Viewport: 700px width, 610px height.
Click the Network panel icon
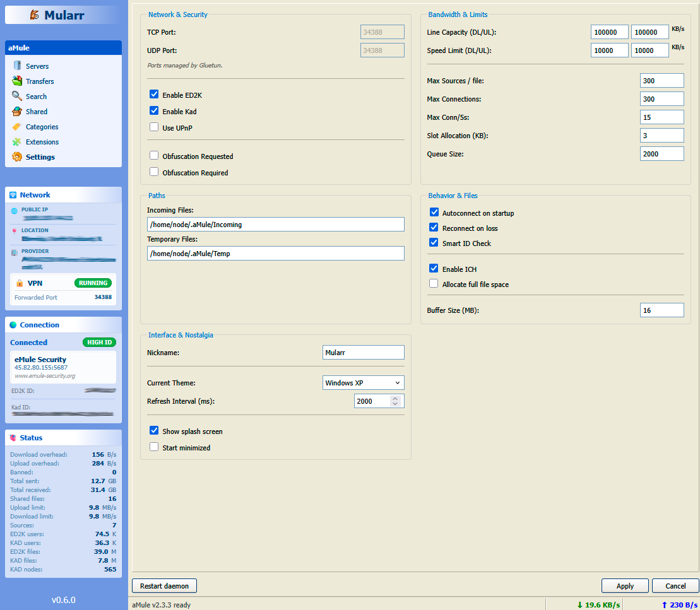tap(13, 195)
